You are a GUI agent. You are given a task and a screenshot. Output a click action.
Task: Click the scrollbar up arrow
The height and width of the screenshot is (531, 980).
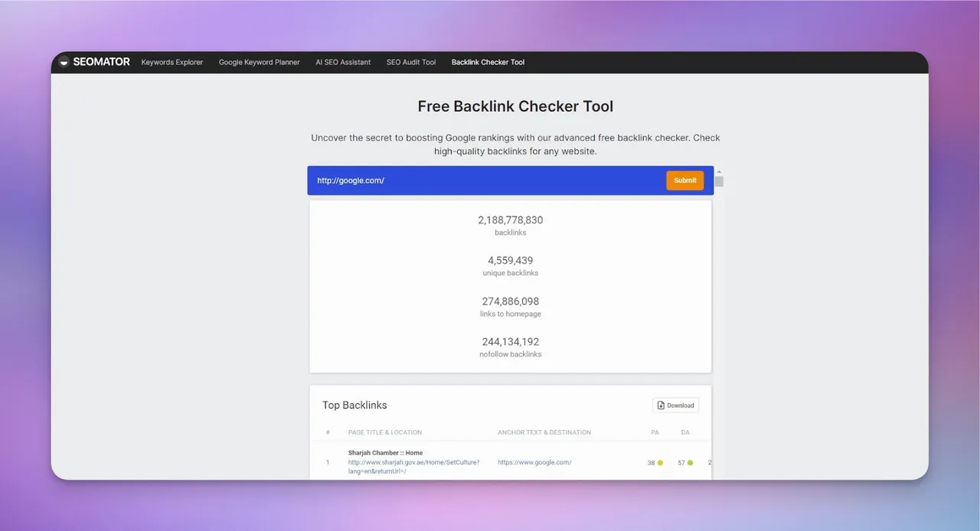(x=720, y=171)
